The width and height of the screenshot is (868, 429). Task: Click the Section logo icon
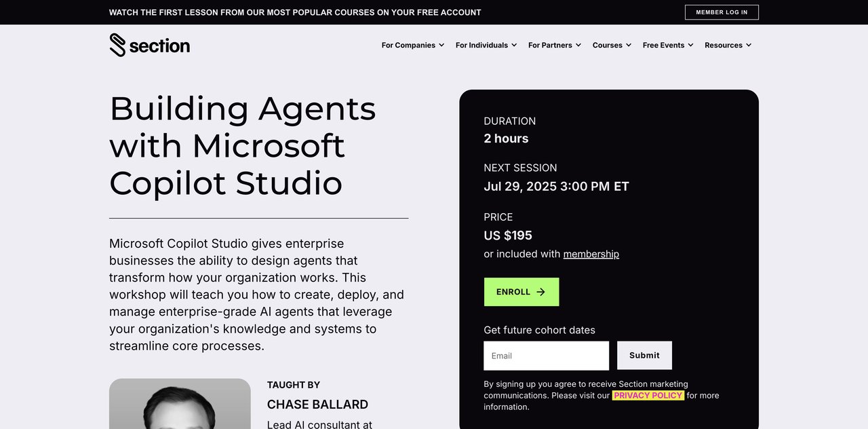(118, 45)
